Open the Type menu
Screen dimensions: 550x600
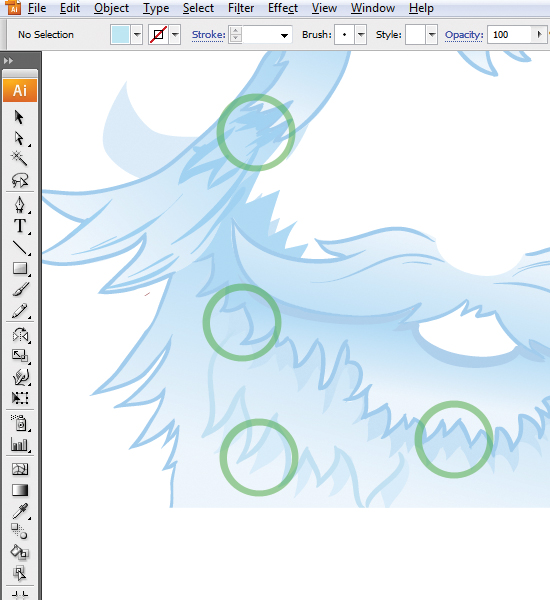pyautogui.click(x=156, y=8)
